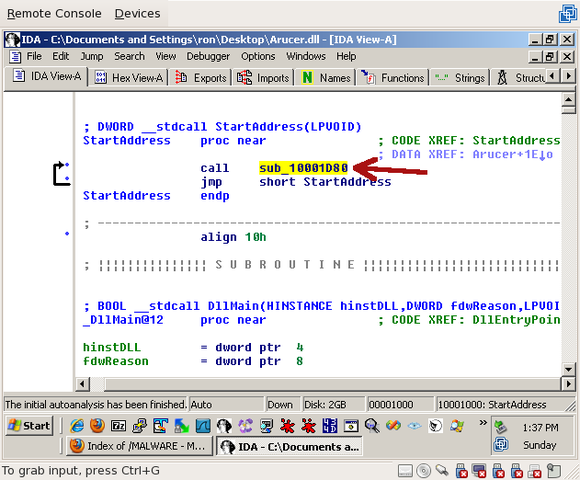Select the Names tab with N icon
580x480 pixels.
click(326, 78)
